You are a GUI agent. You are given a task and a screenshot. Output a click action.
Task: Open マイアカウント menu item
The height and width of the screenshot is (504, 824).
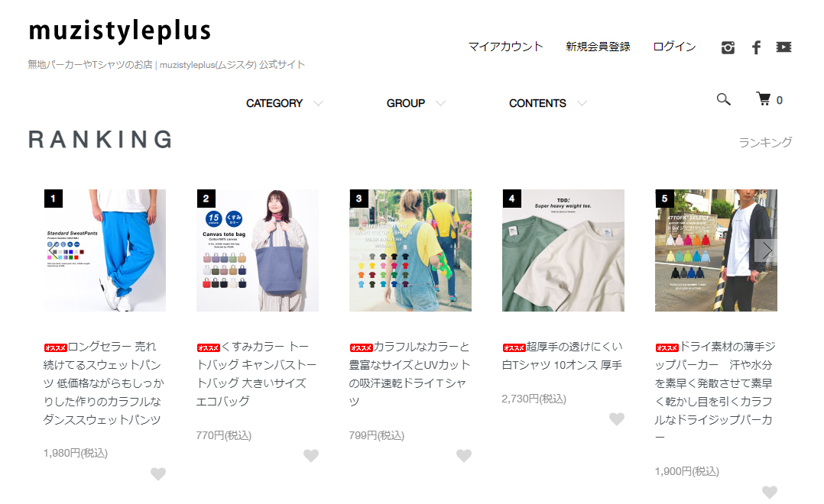505,47
